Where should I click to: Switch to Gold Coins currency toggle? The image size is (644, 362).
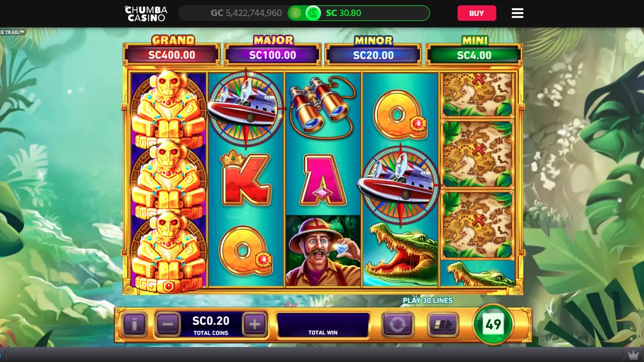click(x=296, y=13)
